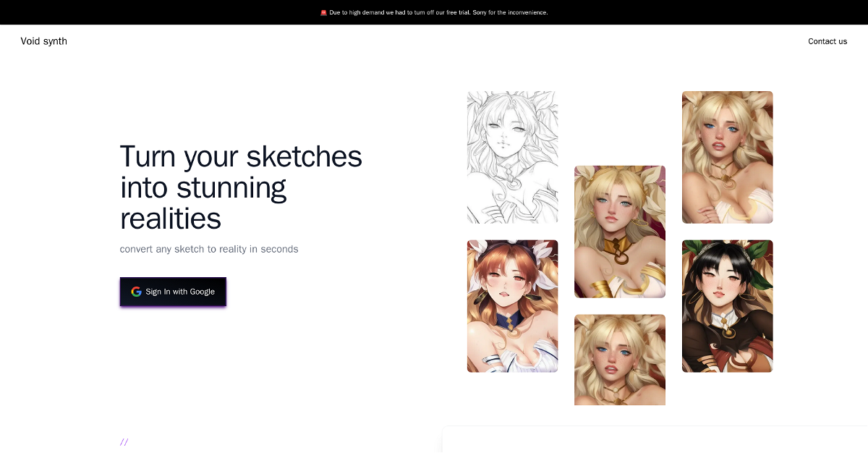Click the red siren icon in banner
Image resolution: width=868 pixels, height=453 pixels.
point(323,12)
